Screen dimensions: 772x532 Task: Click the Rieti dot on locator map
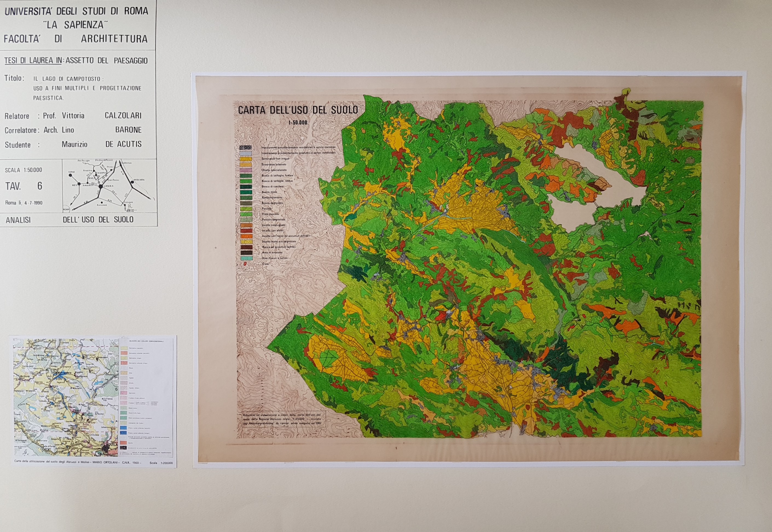(79, 184)
